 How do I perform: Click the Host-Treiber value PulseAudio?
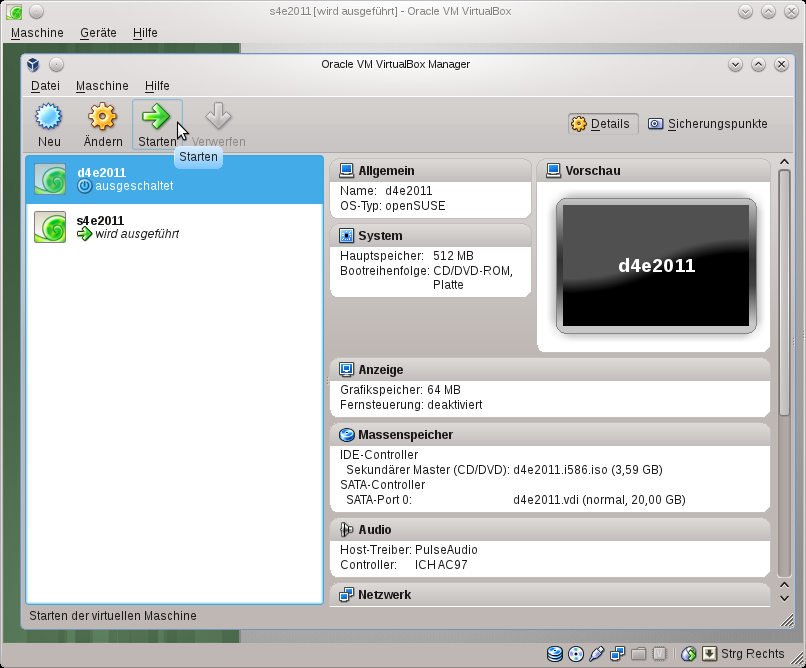446,550
